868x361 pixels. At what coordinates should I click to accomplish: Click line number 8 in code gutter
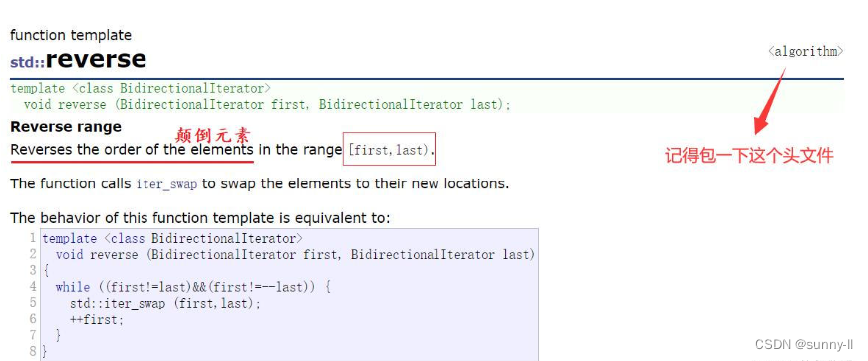pos(33,351)
